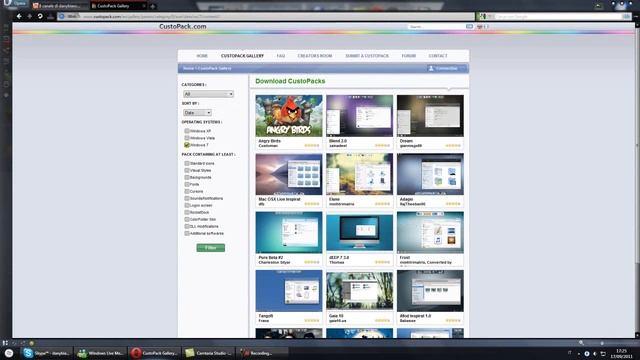Reload the page with the refresh icon
The image size is (640, 360).
tap(40, 16)
